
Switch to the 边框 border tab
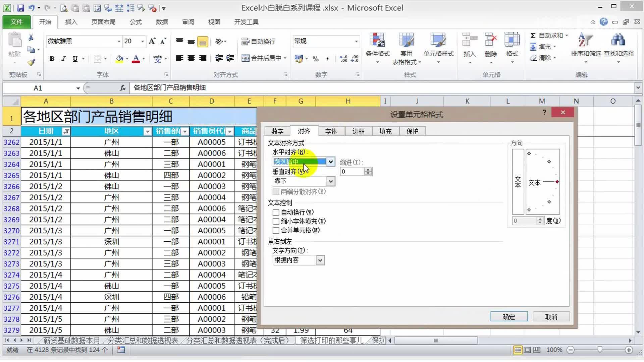[x=358, y=131]
